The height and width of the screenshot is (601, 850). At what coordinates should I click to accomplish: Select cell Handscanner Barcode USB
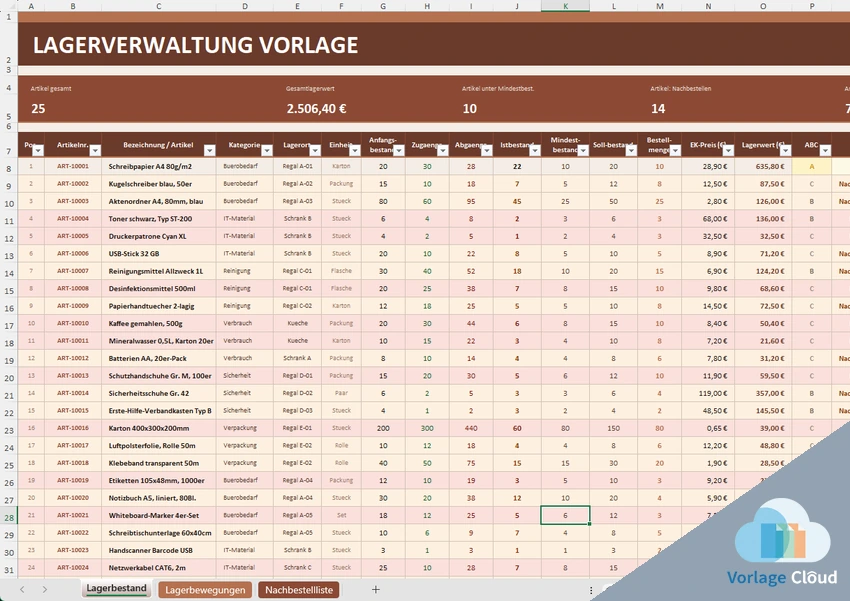click(x=159, y=550)
